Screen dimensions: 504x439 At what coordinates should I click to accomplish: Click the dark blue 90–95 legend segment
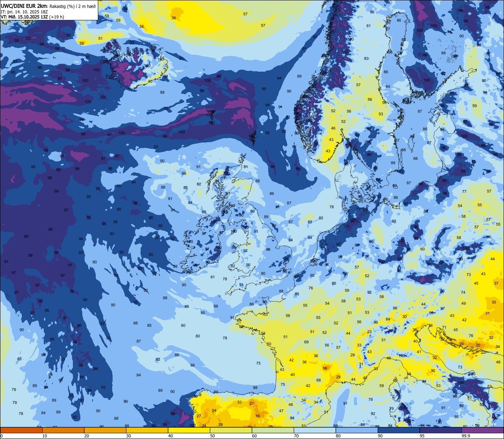click(398, 430)
